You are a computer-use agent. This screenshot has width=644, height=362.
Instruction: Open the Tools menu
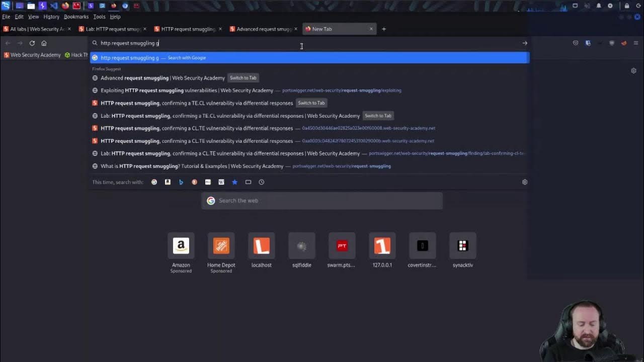99,17
